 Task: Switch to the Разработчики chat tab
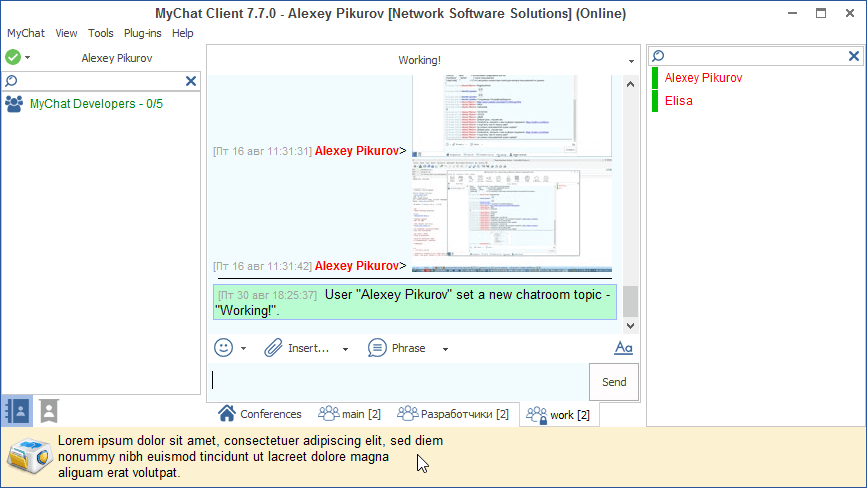453,414
